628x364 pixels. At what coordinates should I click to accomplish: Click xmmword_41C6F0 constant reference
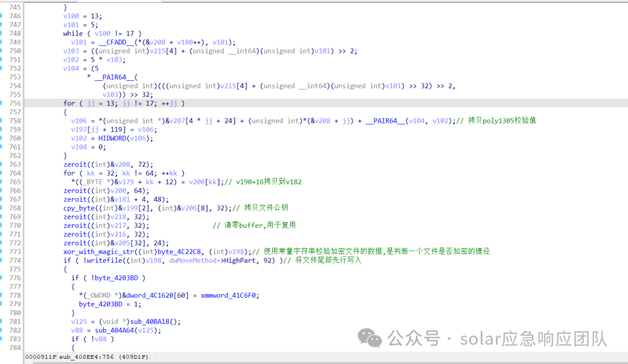(x=228, y=295)
